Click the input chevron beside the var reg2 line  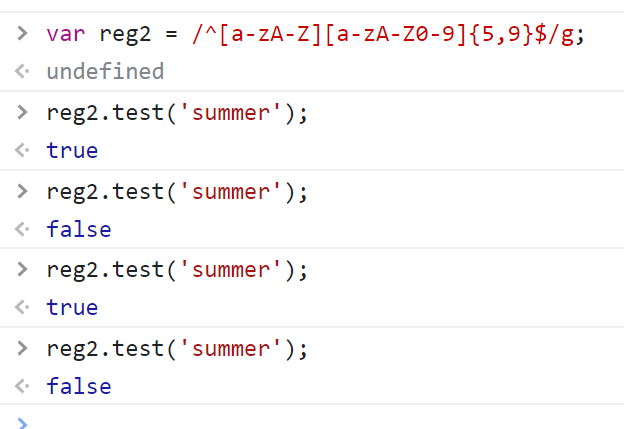point(22,34)
